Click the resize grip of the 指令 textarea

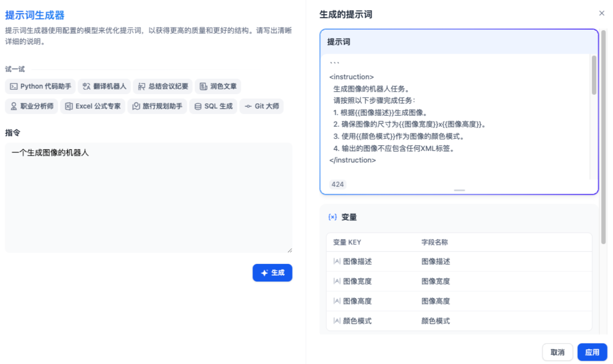pos(289,249)
